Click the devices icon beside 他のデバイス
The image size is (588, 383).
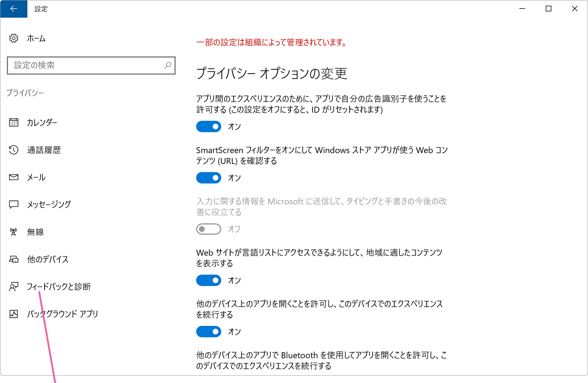click(14, 259)
